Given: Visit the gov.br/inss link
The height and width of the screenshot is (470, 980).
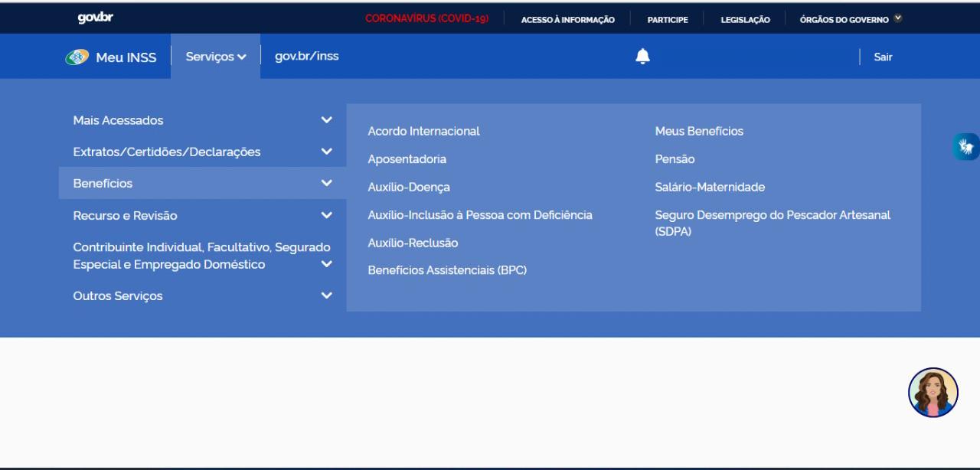Looking at the screenshot, I should (x=306, y=56).
